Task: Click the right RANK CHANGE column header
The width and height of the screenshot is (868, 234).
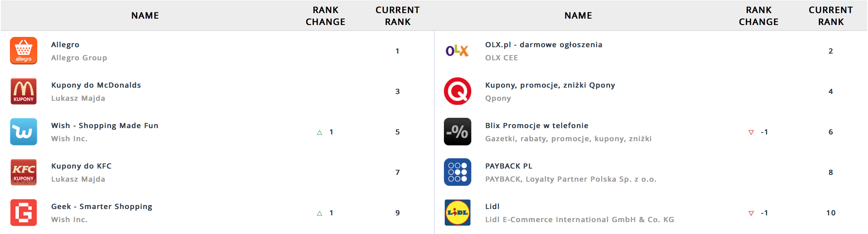Action: tap(759, 16)
